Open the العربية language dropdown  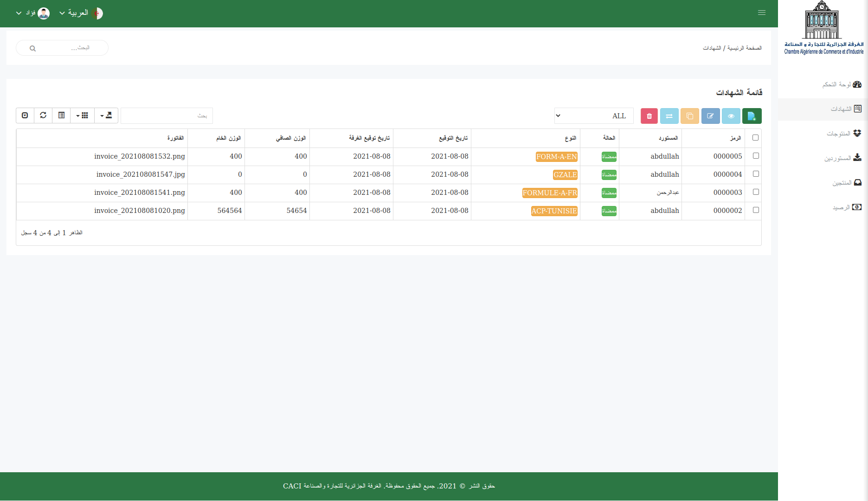coord(78,13)
